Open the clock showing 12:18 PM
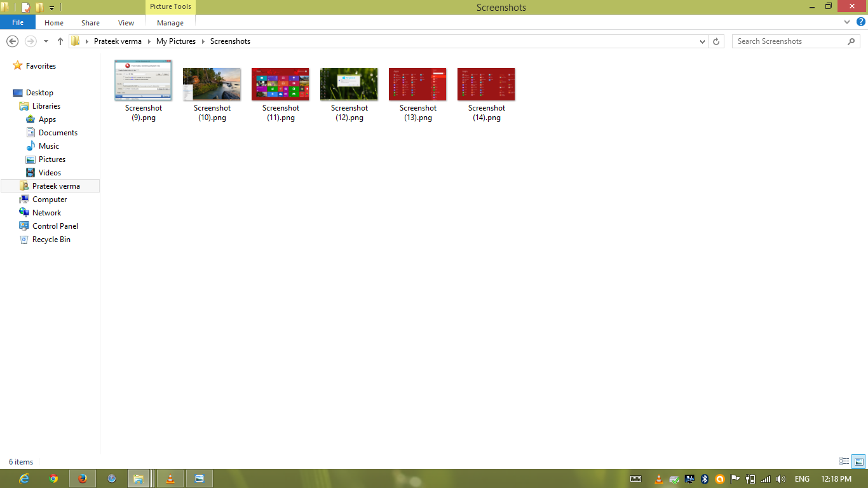 [836, 479]
